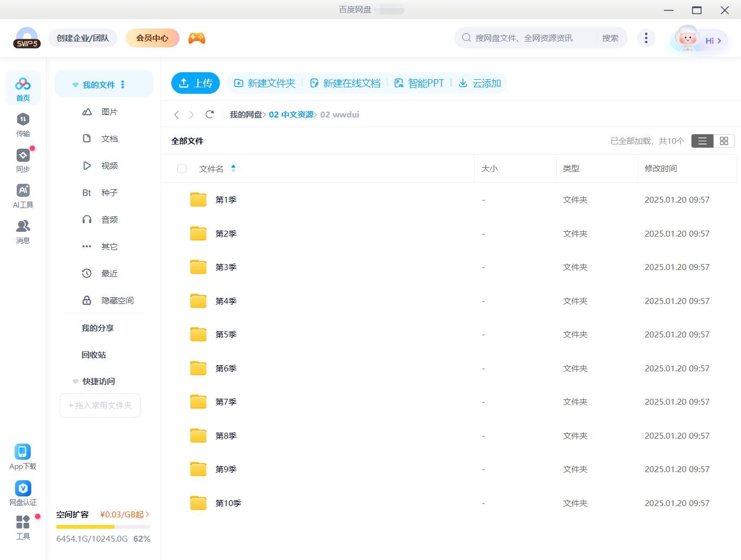Open the 第5季 folder
The image size is (741, 560).
click(x=226, y=334)
